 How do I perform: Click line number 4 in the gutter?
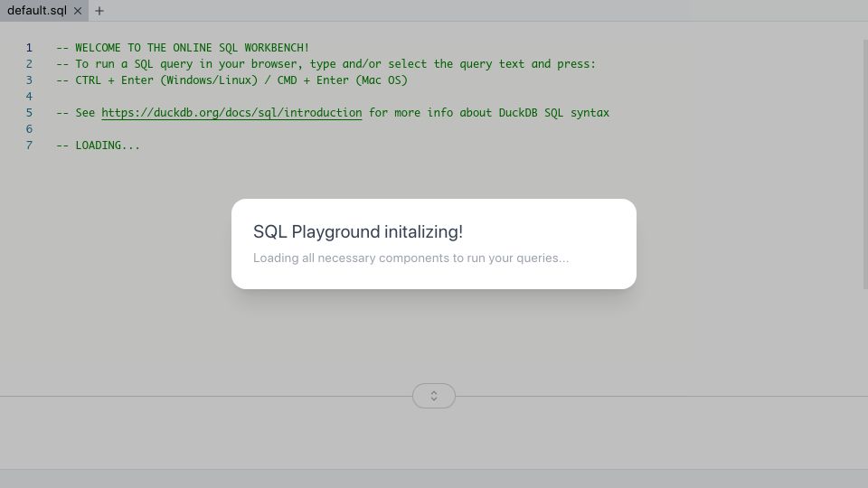pyautogui.click(x=29, y=97)
